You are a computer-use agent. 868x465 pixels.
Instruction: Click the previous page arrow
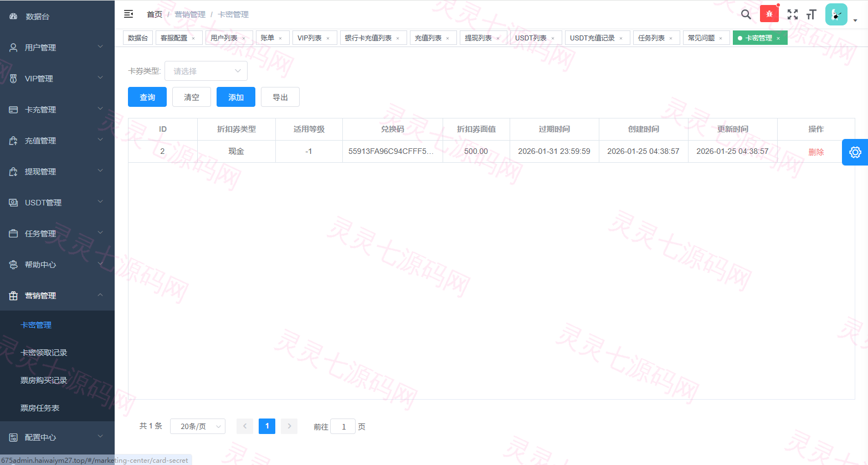pos(245,426)
